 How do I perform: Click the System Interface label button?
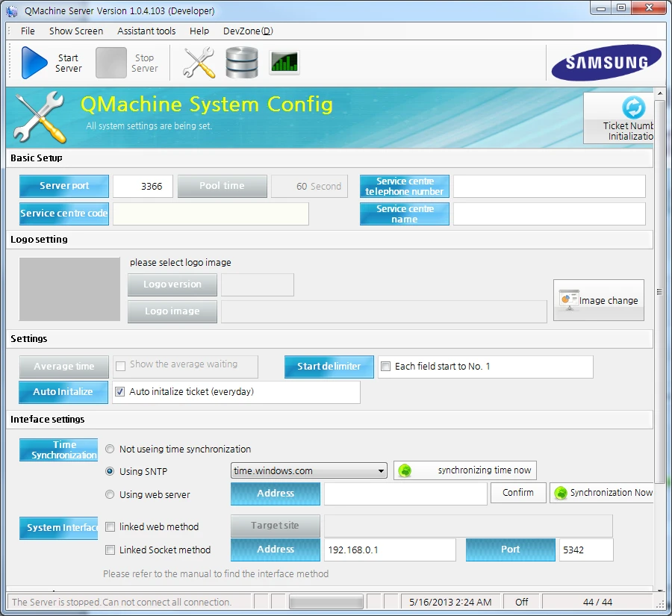point(59,528)
